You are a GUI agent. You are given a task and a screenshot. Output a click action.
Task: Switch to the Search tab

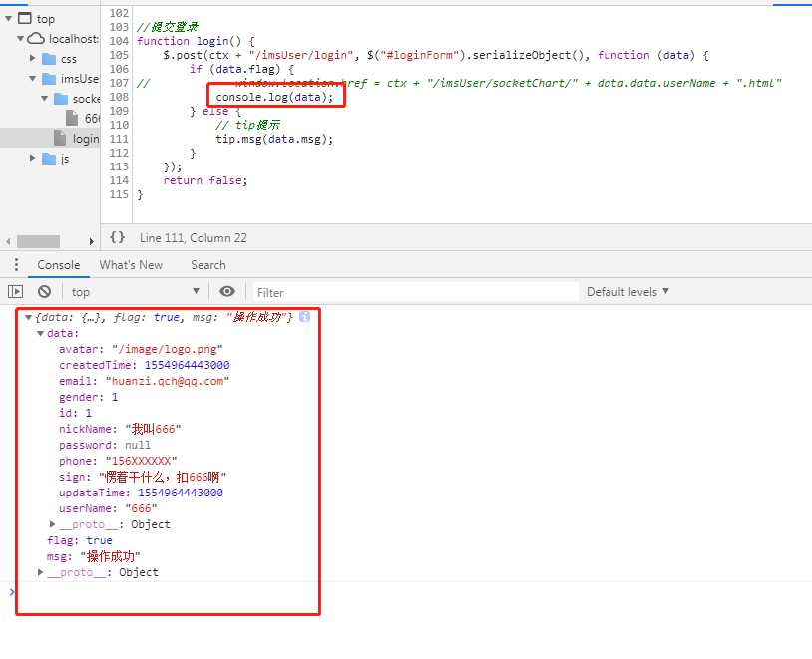[x=208, y=264]
